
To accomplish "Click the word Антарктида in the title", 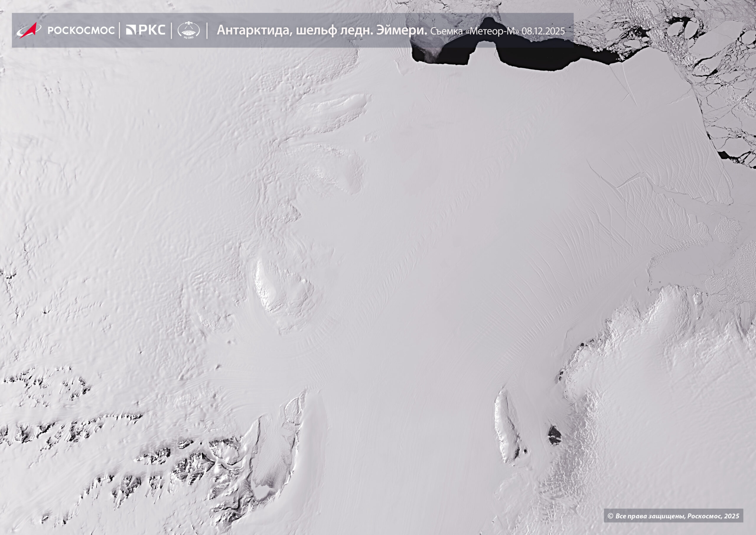I will tap(254, 30).
